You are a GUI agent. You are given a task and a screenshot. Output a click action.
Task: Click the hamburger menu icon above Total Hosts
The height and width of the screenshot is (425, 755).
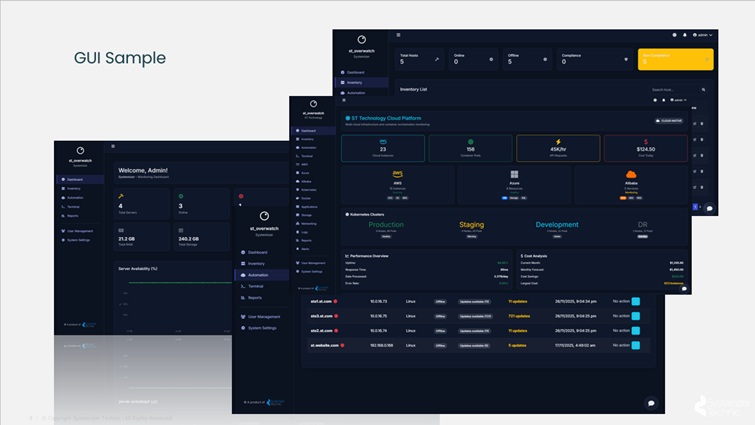tap(398, 35)
